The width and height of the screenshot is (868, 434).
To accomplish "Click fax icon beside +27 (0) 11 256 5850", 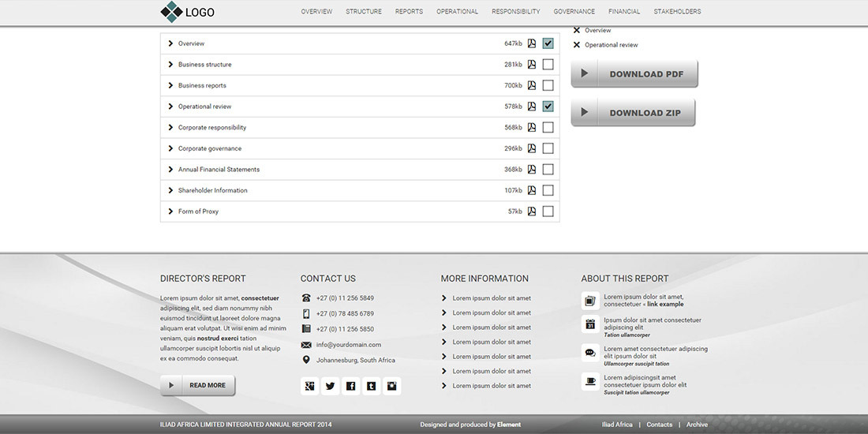I will (306, 329).
